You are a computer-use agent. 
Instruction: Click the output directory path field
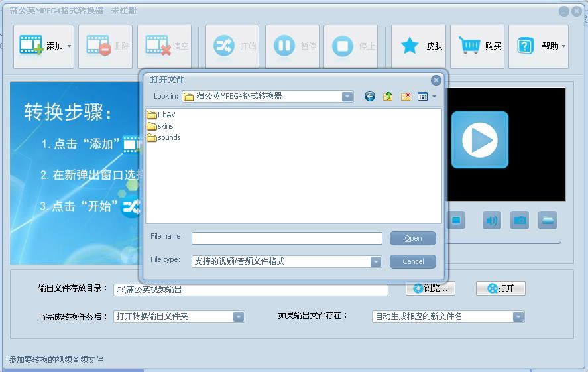[x=251, y=290]
